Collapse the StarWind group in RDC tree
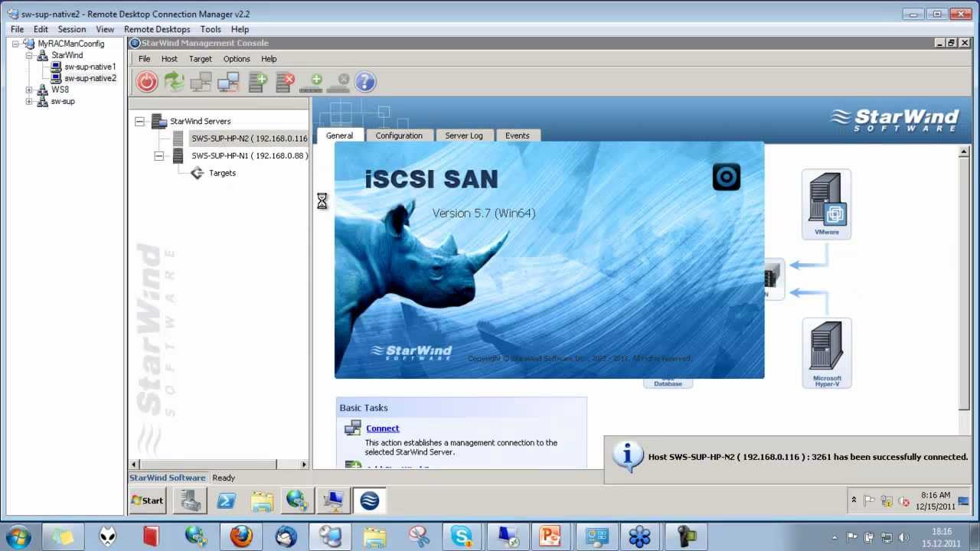Screen dimensions: 980x551 pos(29,55)
